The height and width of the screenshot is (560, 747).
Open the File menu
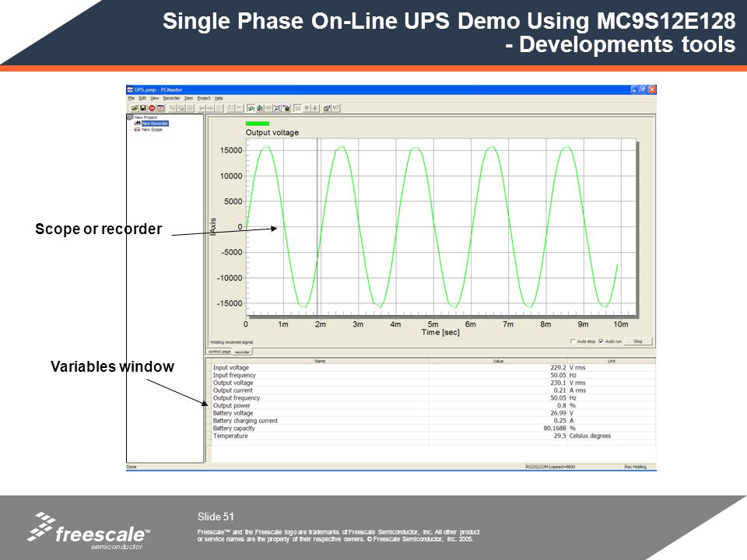click(x=132, y=98)
